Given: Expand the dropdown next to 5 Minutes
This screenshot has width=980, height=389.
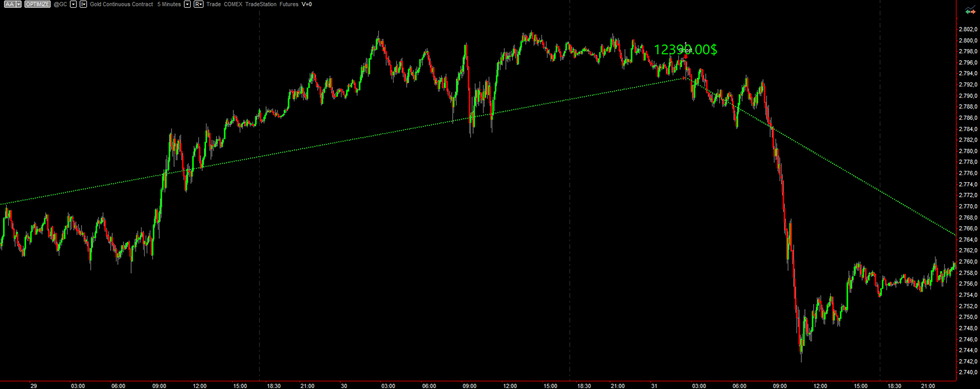Looking at the screenshot, I should [x=187, y=4].
